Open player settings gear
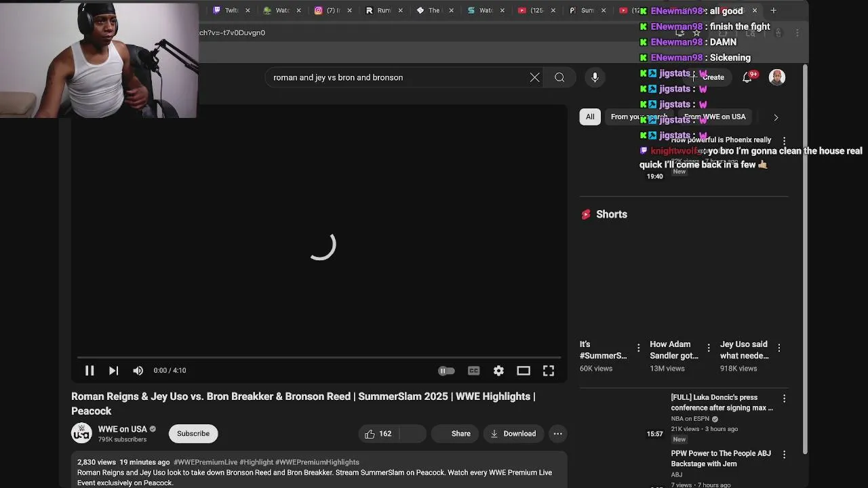This screenshot has width=868, height=488. click(498, 371)
